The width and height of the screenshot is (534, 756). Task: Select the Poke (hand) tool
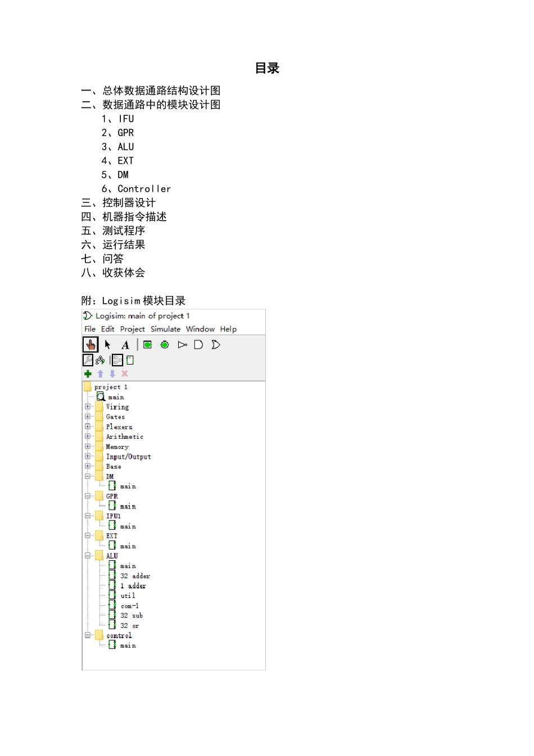click(90, 344)
